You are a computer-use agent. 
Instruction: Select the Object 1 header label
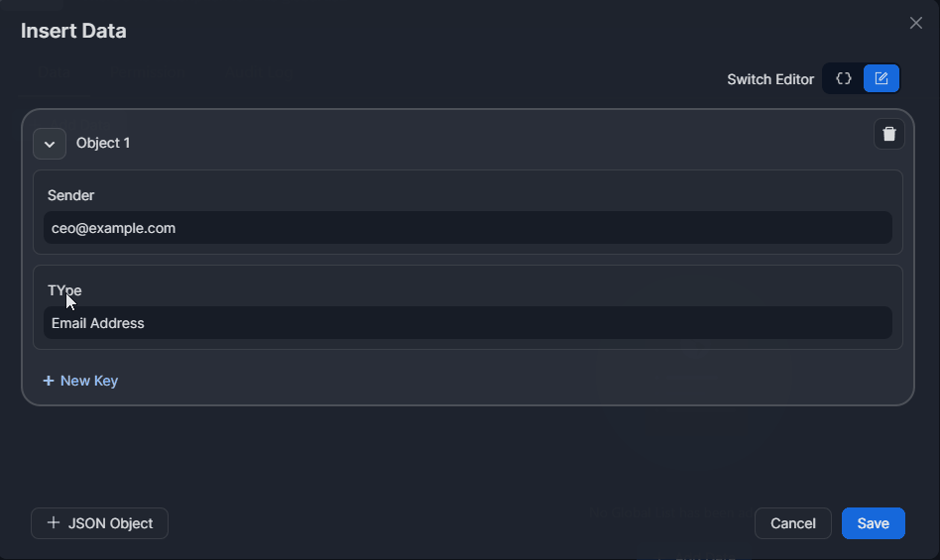tap(103, 143)
